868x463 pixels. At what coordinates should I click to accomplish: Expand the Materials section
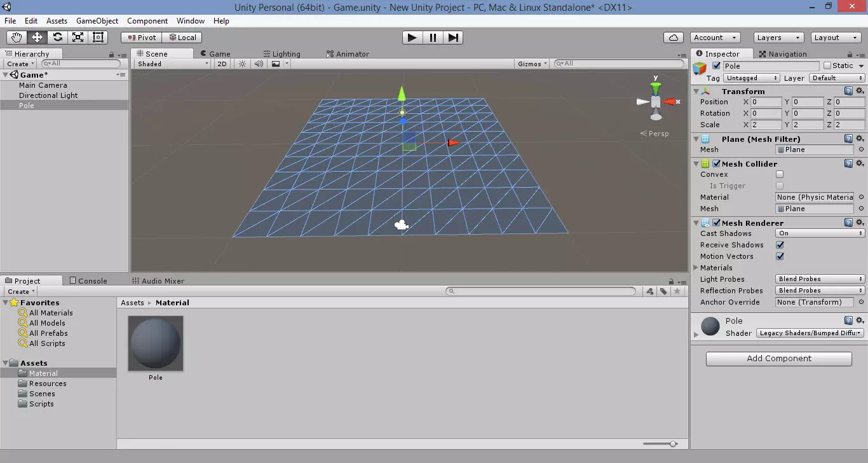pos(696,268)
